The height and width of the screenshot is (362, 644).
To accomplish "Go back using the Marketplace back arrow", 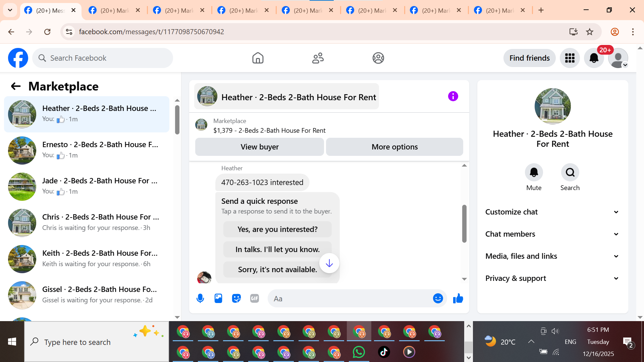I will (16, 86).
